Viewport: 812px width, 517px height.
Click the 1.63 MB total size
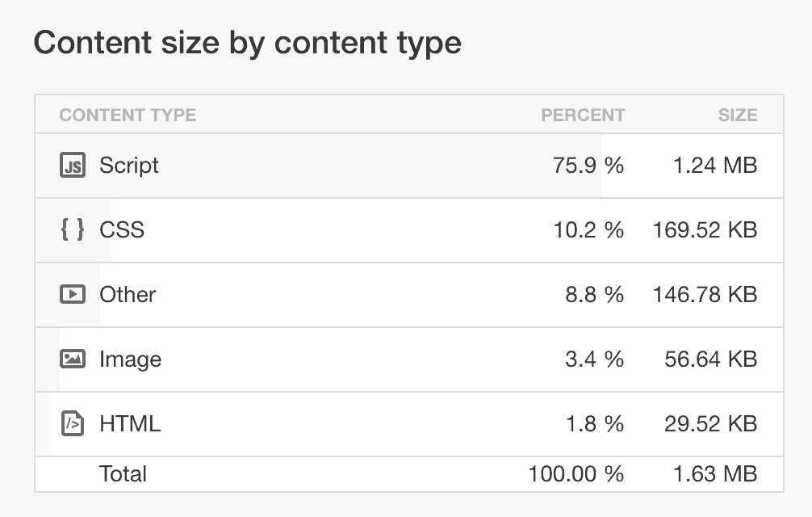715,473
